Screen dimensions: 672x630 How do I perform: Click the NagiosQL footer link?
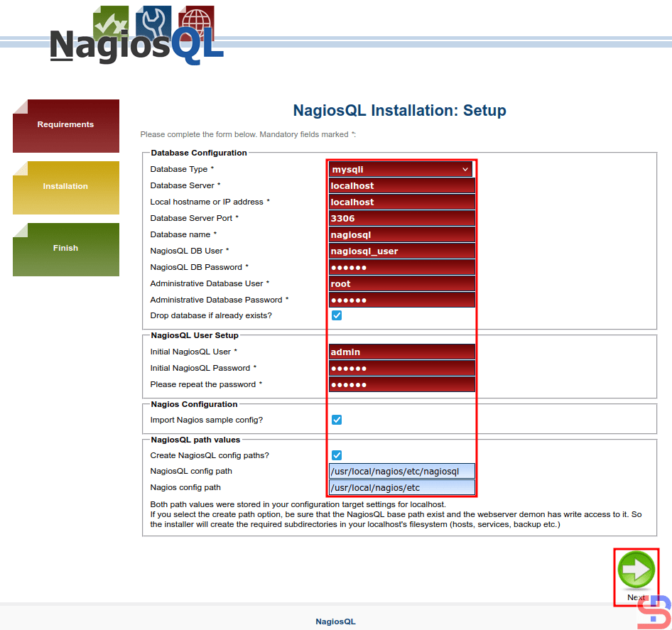pos(335,621)
